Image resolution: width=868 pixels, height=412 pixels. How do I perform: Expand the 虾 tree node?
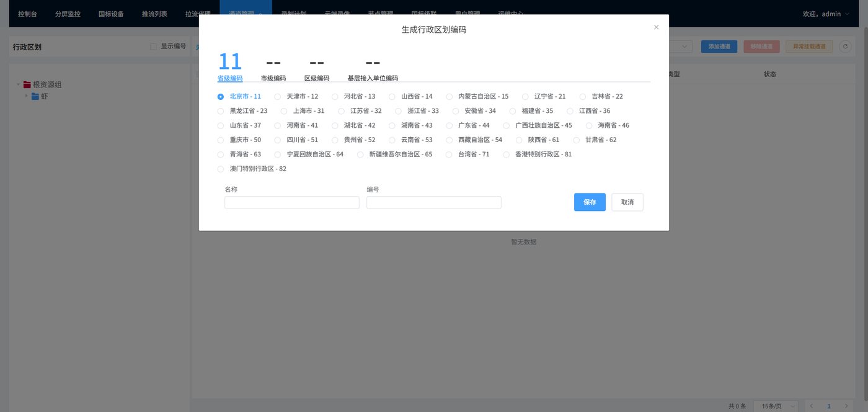26,96
